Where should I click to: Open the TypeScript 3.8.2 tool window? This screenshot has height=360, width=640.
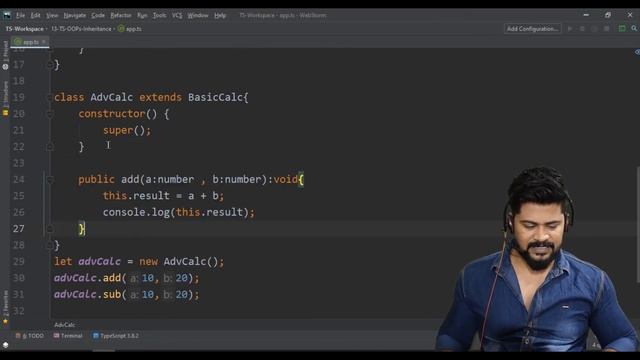(116, 336)
